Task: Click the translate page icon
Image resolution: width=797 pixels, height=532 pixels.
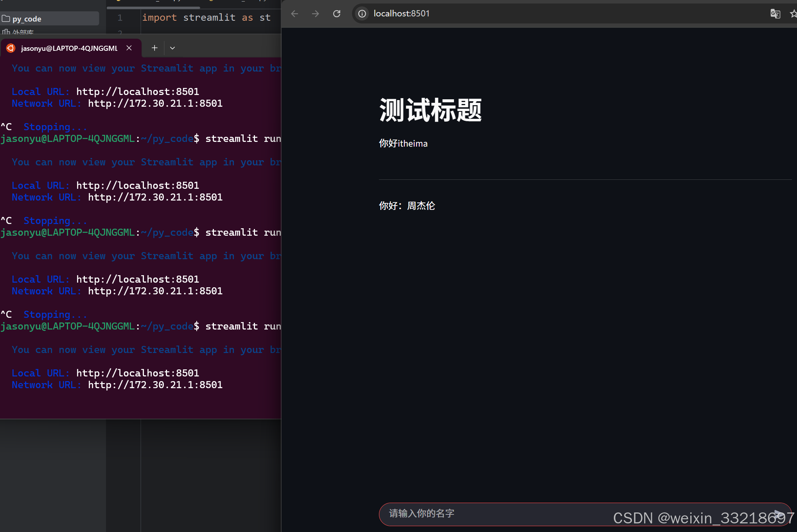Action: tap(775, 14)
